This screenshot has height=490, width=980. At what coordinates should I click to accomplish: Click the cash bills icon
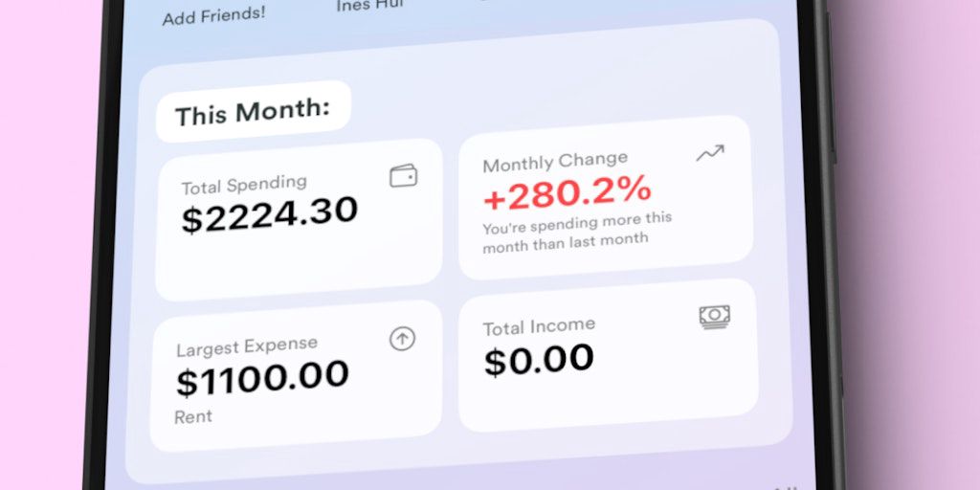pyautogui.click(x=714, y=316)
